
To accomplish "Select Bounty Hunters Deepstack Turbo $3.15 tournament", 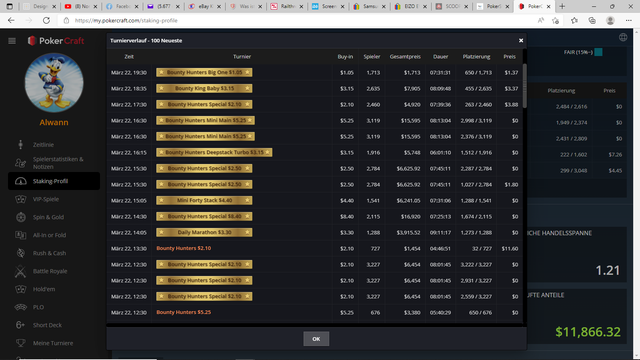I will (214, 152).
